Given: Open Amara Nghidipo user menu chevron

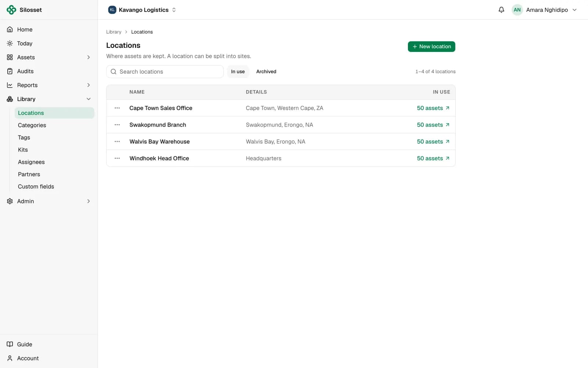Looking at the screenshot, I should [x=574, y=10].
